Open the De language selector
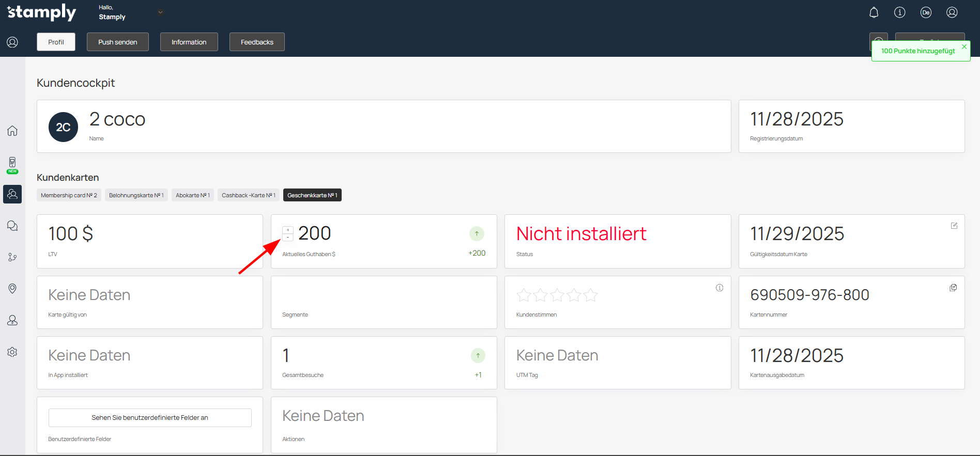980x456 pixels. point(926,12)
